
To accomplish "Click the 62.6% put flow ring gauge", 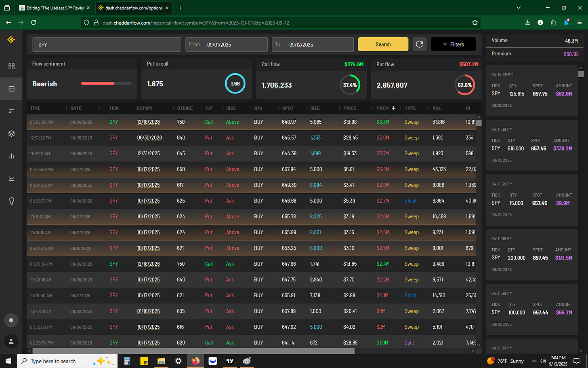I will pyautogui.click(x=464, y=85).
